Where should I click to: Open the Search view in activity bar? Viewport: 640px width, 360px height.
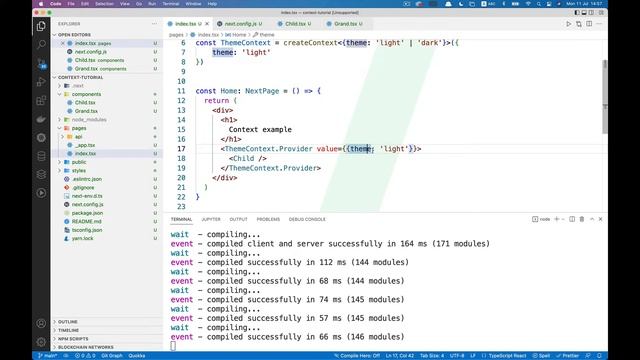click(x=41, y=44)
